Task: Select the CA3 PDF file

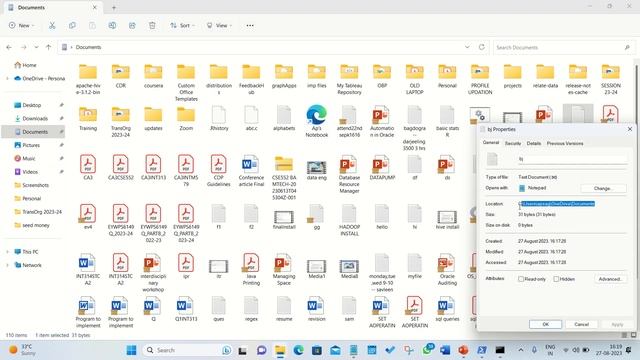Action: pos(88,167)
